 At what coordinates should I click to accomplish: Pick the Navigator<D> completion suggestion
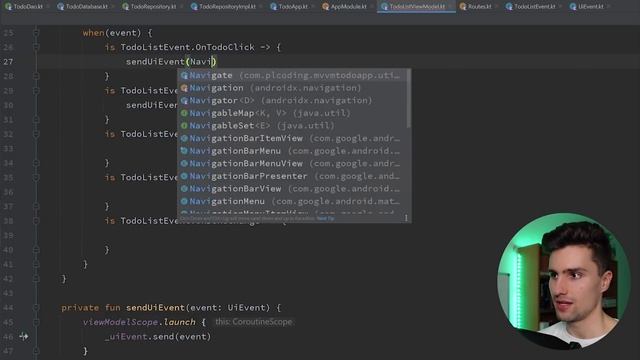tap(292, 100)
